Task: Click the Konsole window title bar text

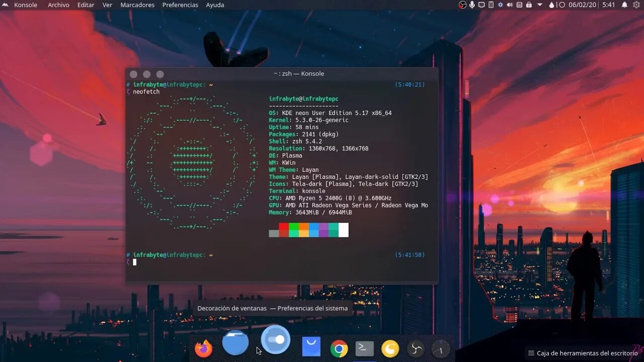Action: tap(299, 74)
